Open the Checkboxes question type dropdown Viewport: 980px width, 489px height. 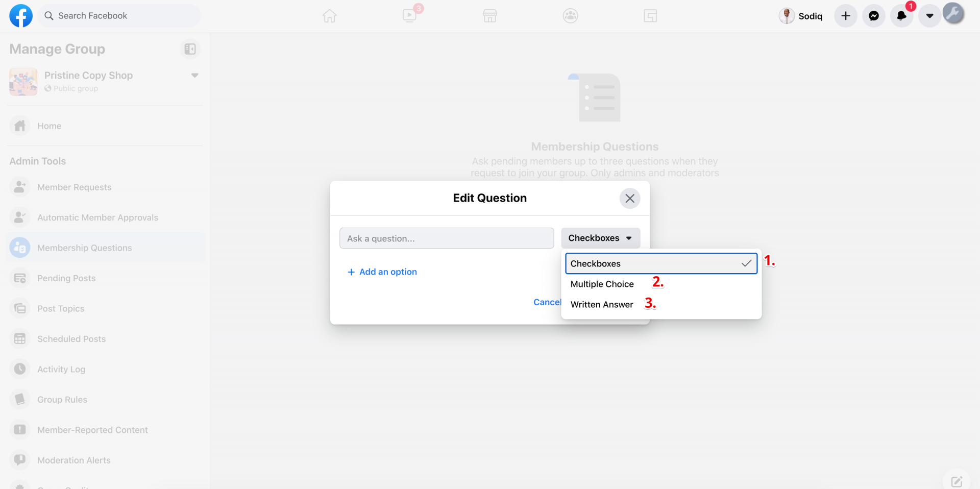coord(600,238)
